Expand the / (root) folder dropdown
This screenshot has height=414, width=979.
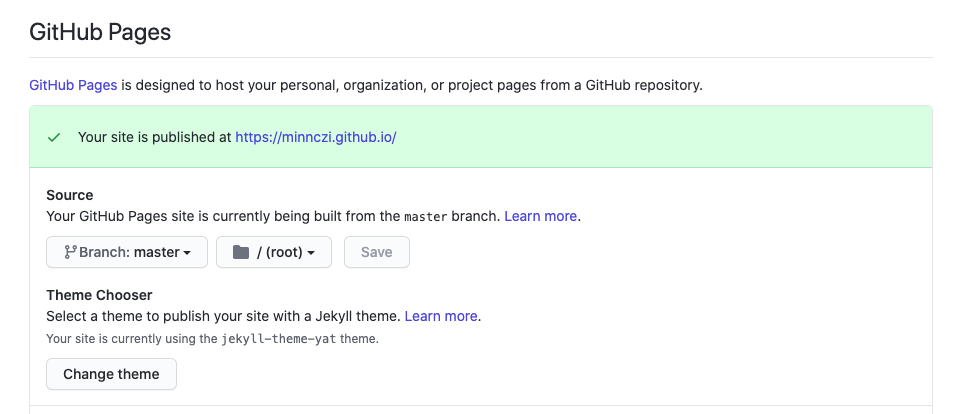(x=274, y=253)
